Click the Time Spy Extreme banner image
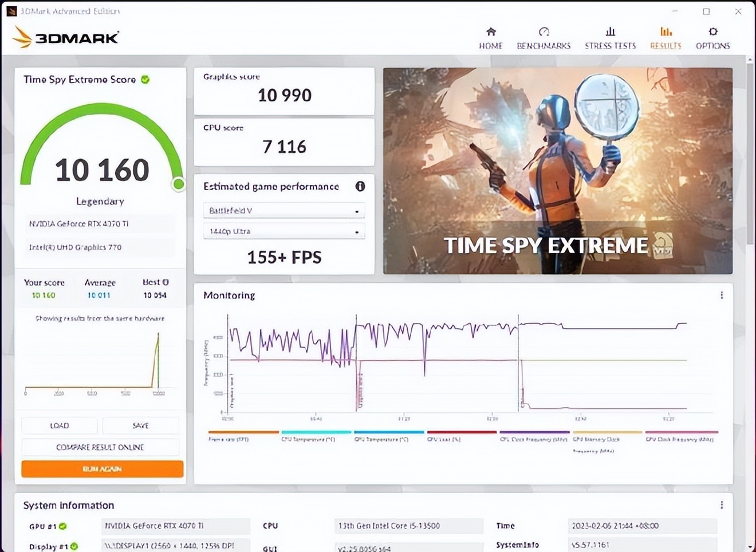The width and height of the screenshot is (756, 552). 558,171
